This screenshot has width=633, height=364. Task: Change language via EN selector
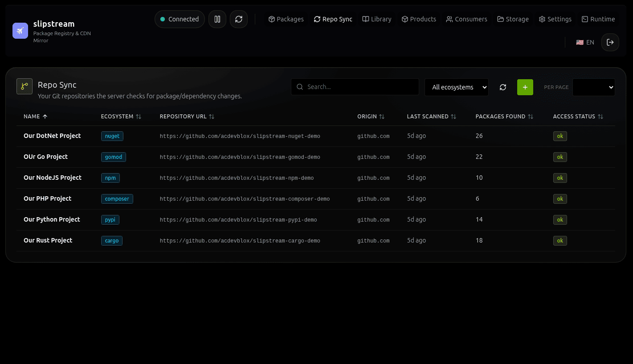coord(585,42)
